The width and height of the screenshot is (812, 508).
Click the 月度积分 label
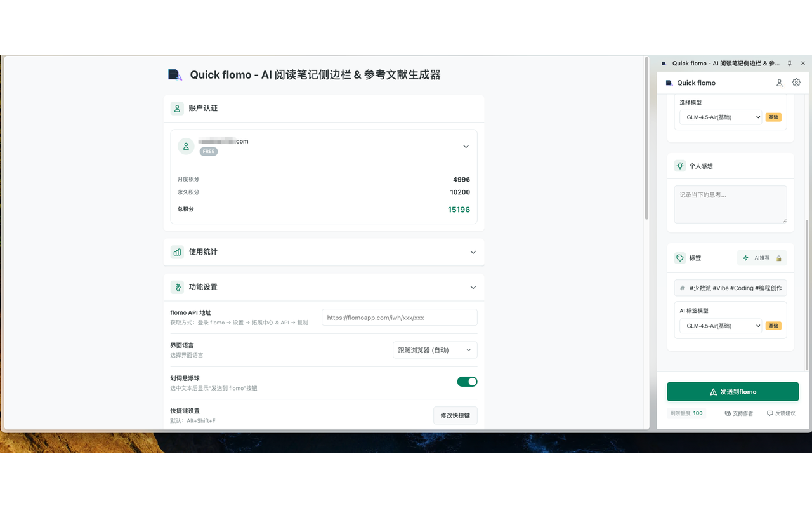[188, 179]
